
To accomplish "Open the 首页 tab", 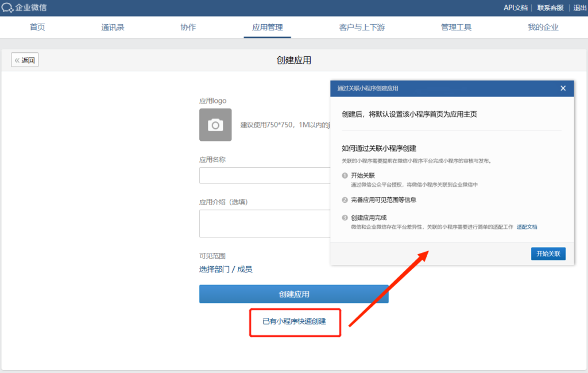I will [37, 27].
